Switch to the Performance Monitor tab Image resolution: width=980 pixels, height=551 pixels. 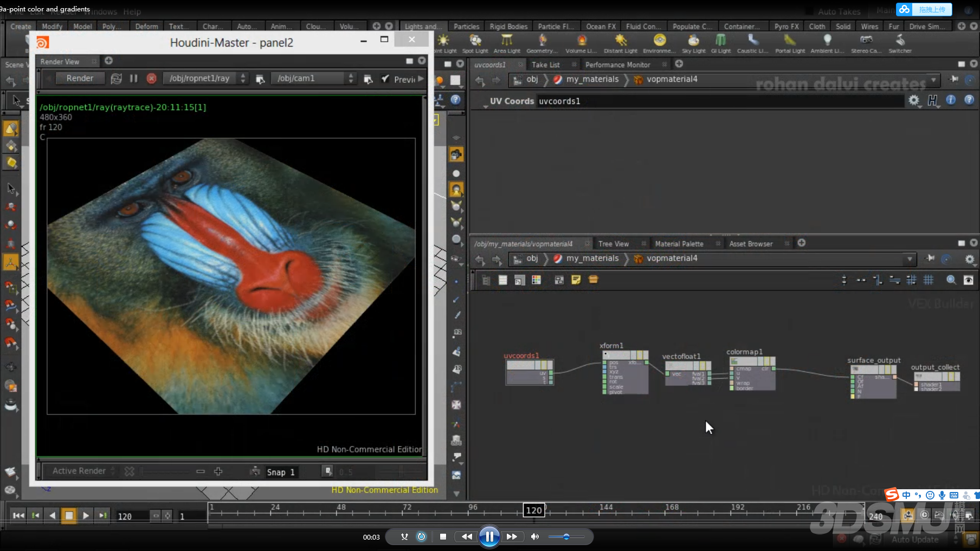click(617, 64)
